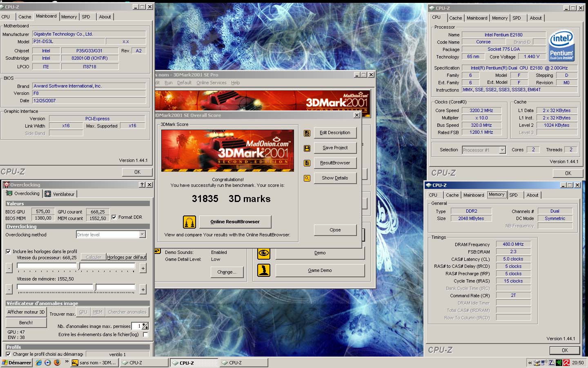Viewport: 588px width, 368px height.
Task: Click the network connection tray icon
Action: 537,363
